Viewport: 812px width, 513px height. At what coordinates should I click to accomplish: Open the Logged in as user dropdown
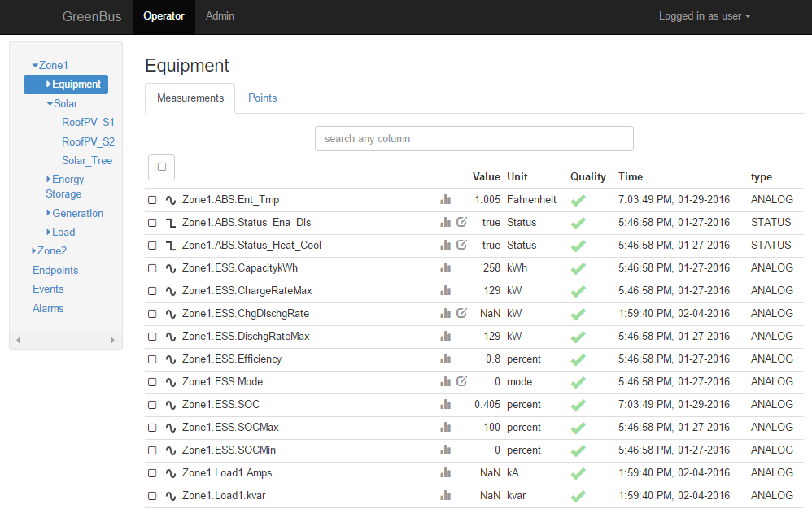(705, 16)
